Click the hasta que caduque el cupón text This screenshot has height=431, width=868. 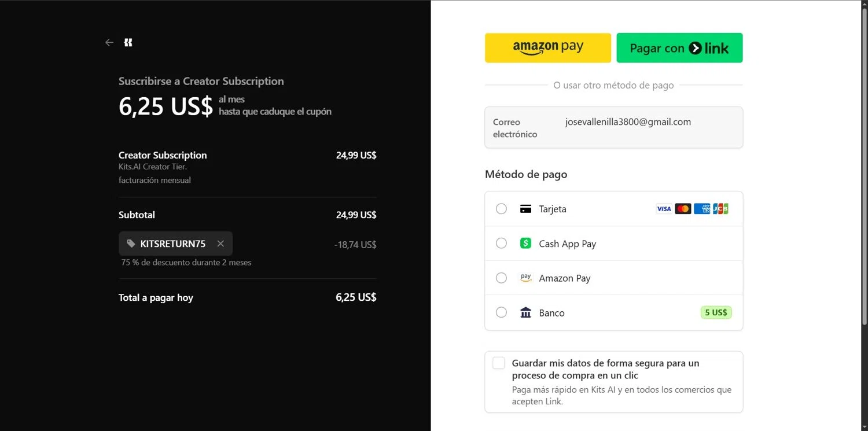click(x=275, y=111)
